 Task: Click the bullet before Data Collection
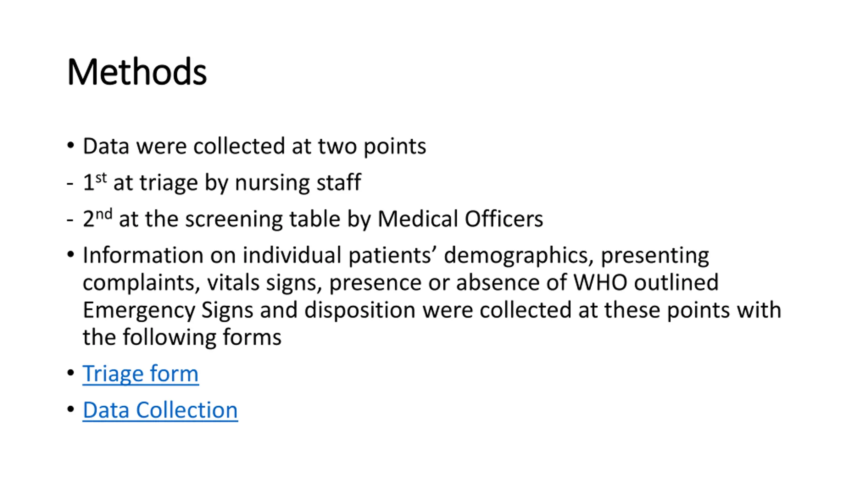(x=71, y=409)
